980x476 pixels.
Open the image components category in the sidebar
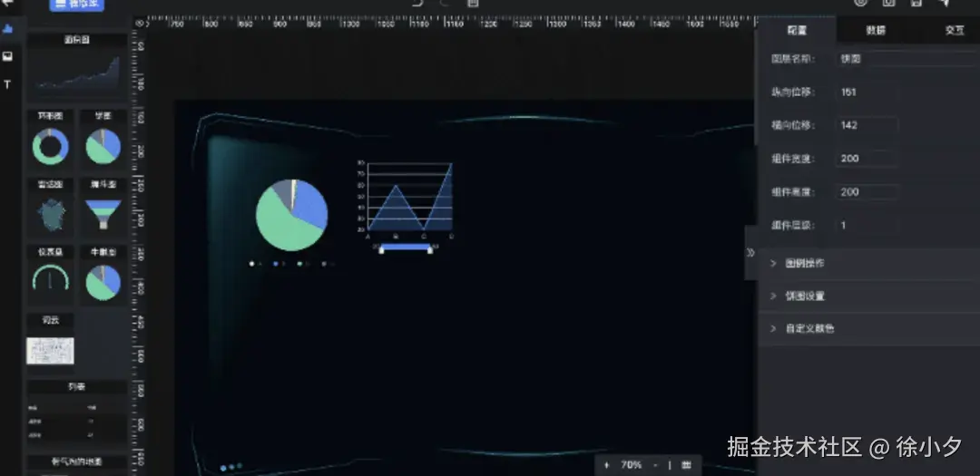pos(7,57)
